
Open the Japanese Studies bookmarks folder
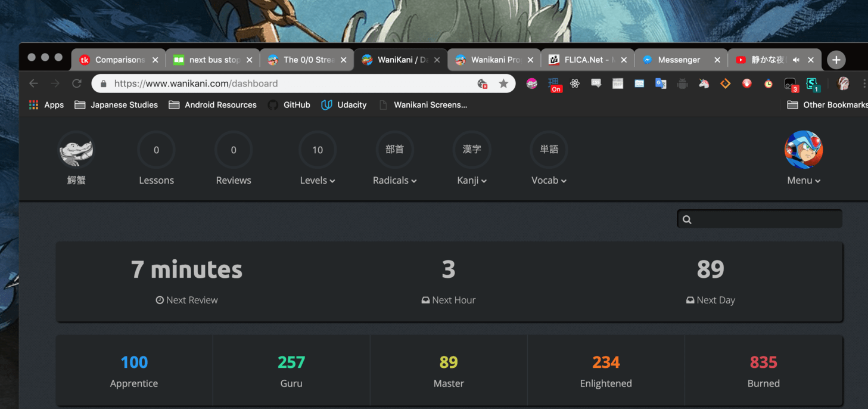click(116, 105)
